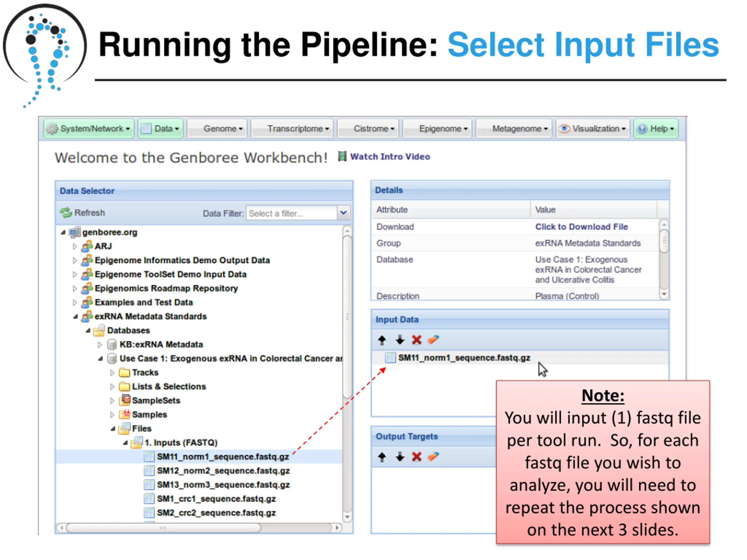Screen dimensions: 747x560
Task: Select SM11_norm1_sequence.fastq.gz in Input Data
Action: point(464,358)
